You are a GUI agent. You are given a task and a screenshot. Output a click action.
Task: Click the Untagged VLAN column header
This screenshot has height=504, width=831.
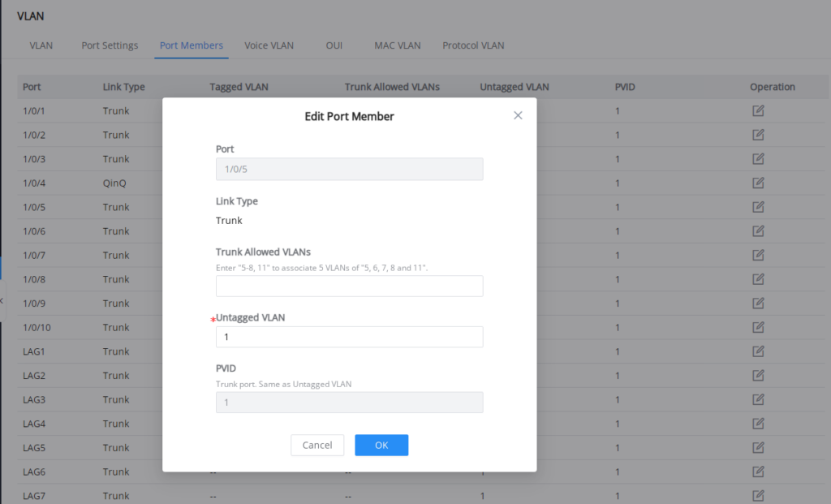pos(514,87)
